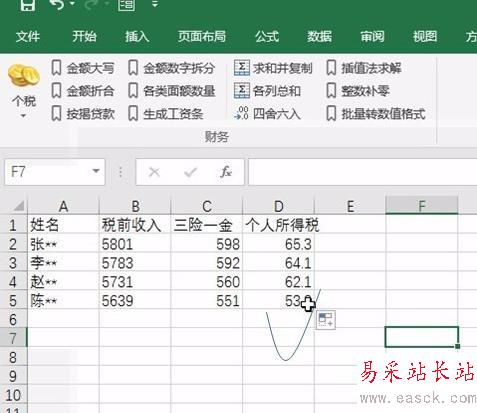Viewport: 477px width, 413px height.
Task: Click cell with value 592
Action: pyautogui.click(x=207, y=263)
